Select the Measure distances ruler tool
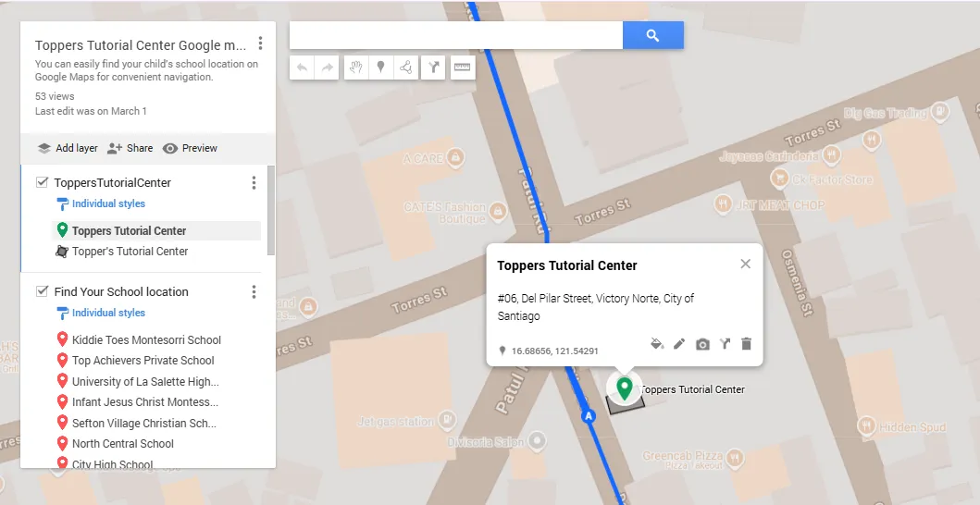The height and width of the screenshot is (505, 980). coord(462,68)
